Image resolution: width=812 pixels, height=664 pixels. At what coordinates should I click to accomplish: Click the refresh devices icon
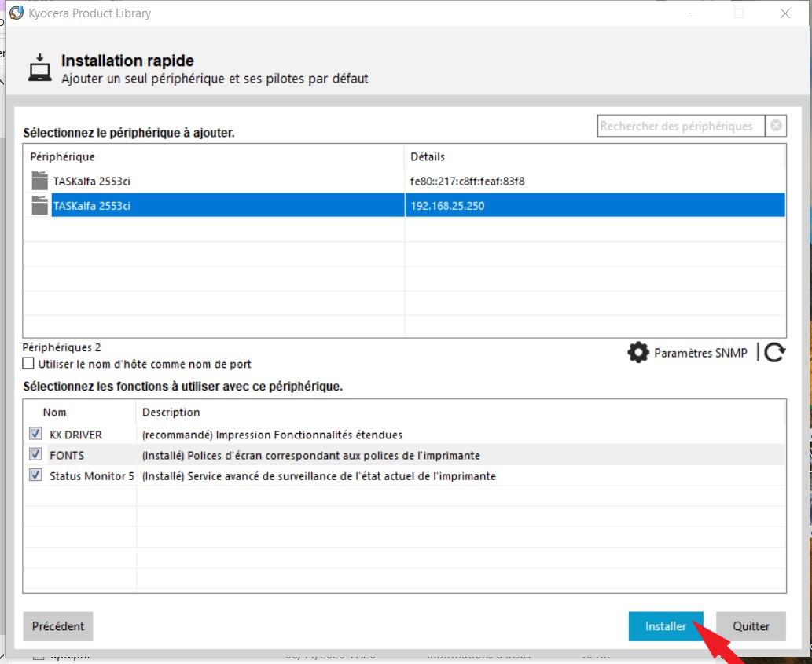click(x=774, y=353)
